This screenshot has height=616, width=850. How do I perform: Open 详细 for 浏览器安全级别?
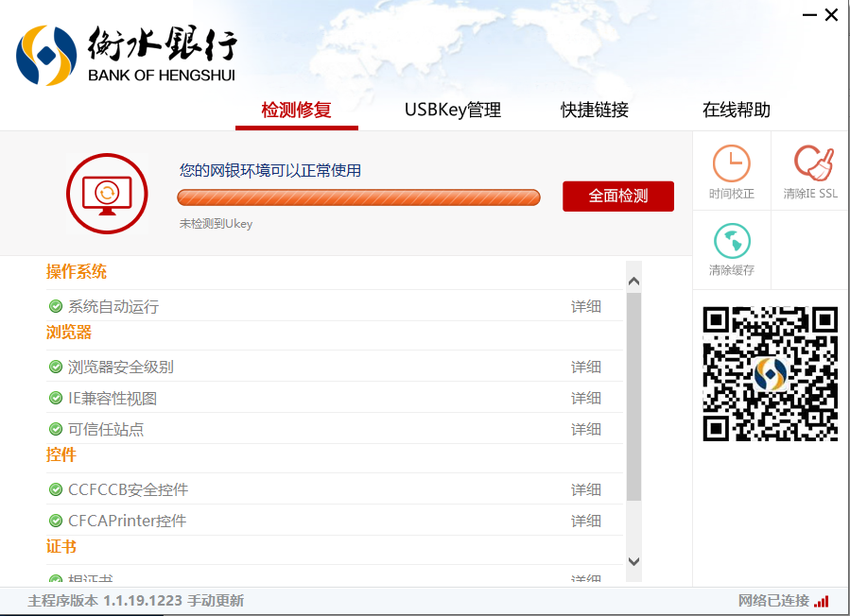[586, 367]
